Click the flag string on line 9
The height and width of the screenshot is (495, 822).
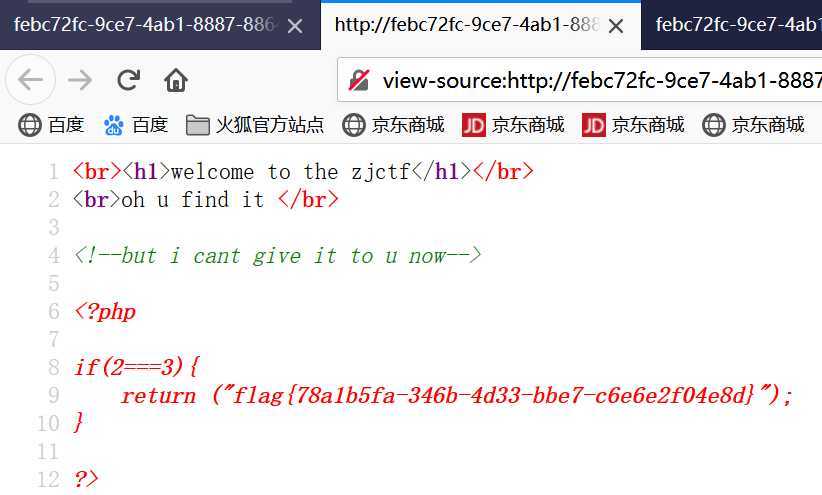[493, 395]
